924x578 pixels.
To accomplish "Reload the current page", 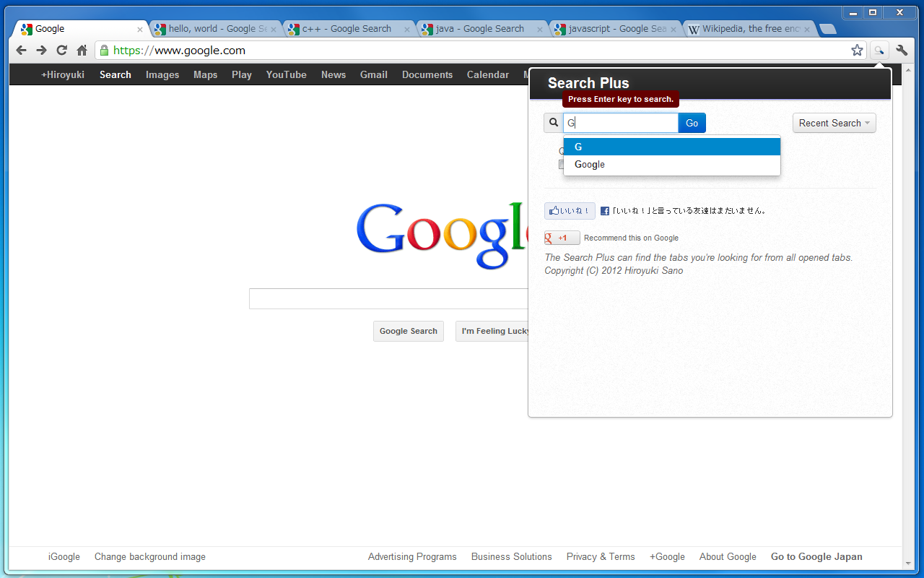I will pyautogui.click(x=61, y=50).
